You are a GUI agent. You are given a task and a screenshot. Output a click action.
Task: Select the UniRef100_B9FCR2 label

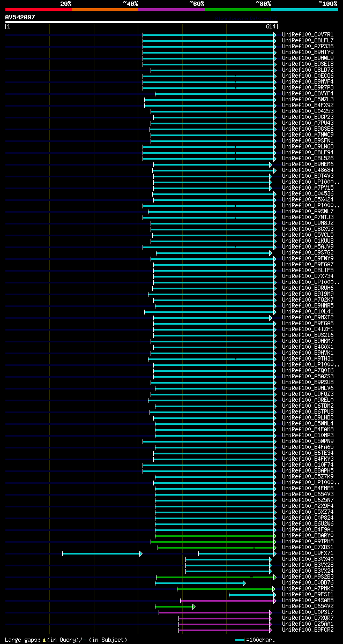click(x=308, y=630)
